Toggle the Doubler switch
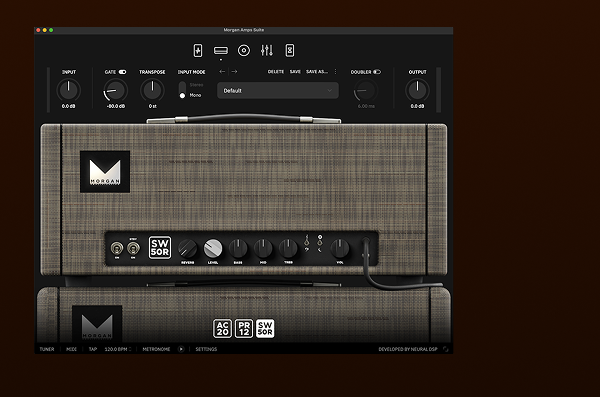This screenshot has width=600, height=397. pos(377,72)
